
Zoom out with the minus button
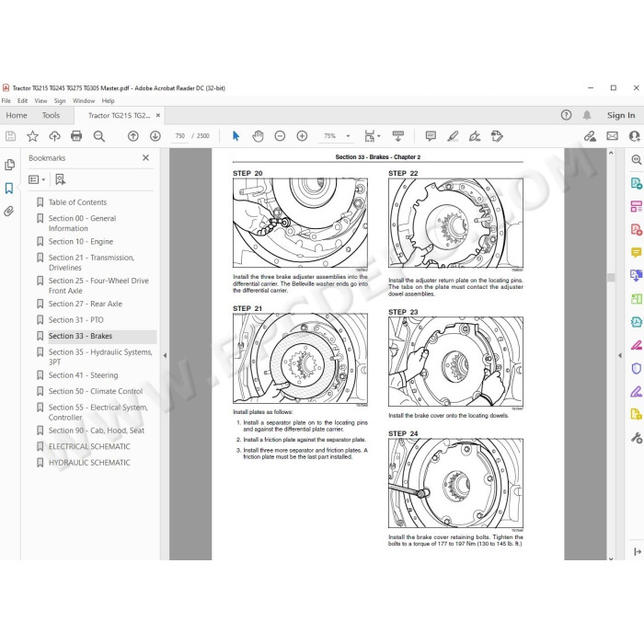pos(280,136)
